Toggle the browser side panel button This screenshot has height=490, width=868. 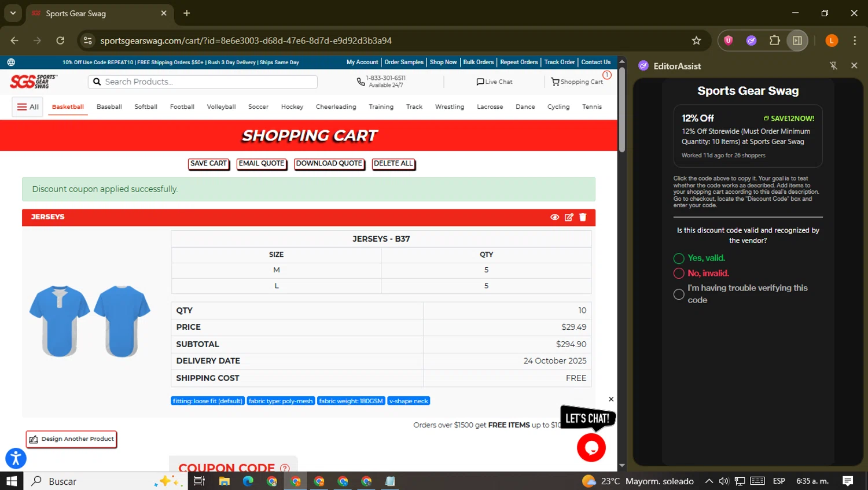click(x=797, y=40)
